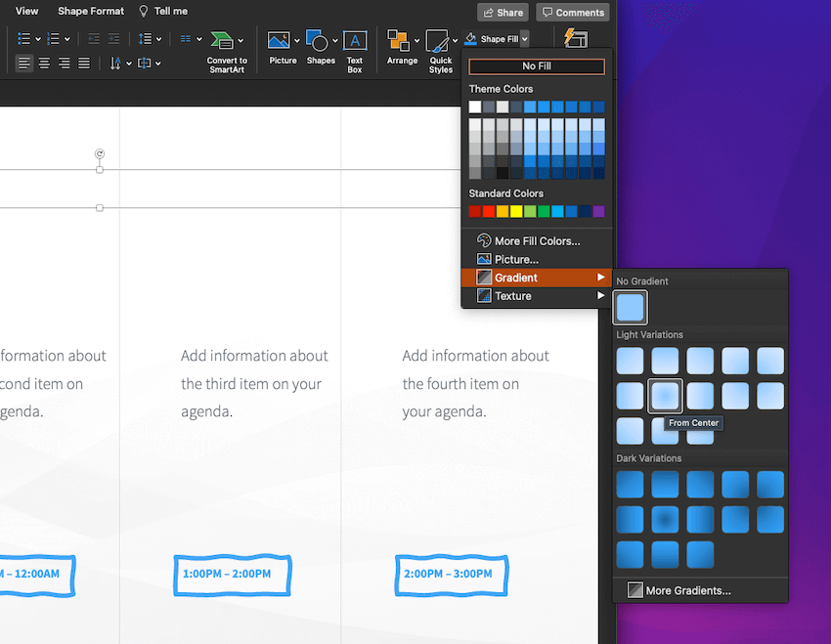Choose More Fill Colors from menu
The height and width of the screenshot is (644, 831).
537,240
